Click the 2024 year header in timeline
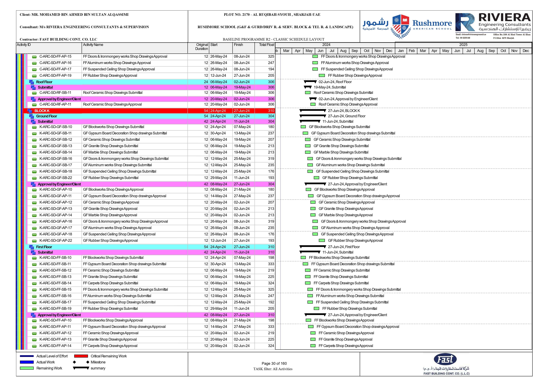 (335, 45)
